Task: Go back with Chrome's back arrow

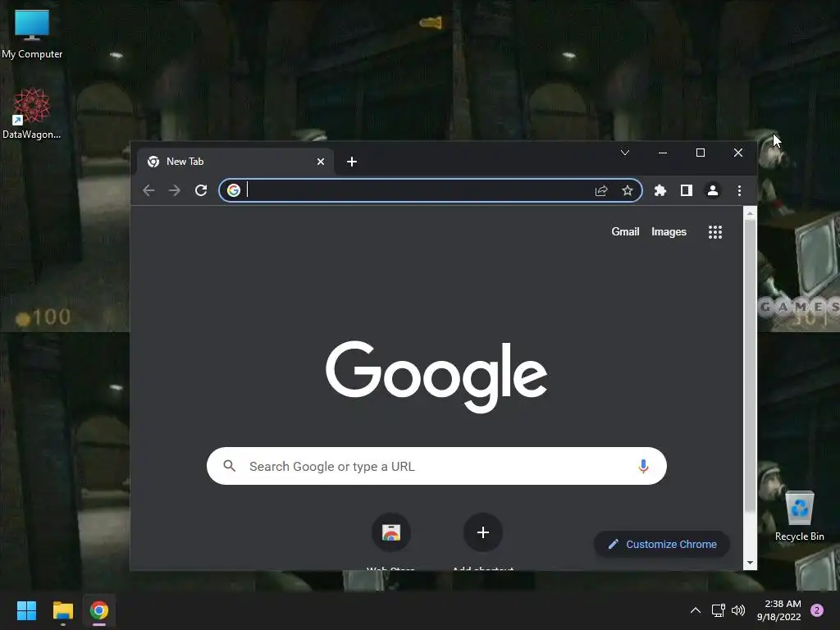Action: [148, 190]
